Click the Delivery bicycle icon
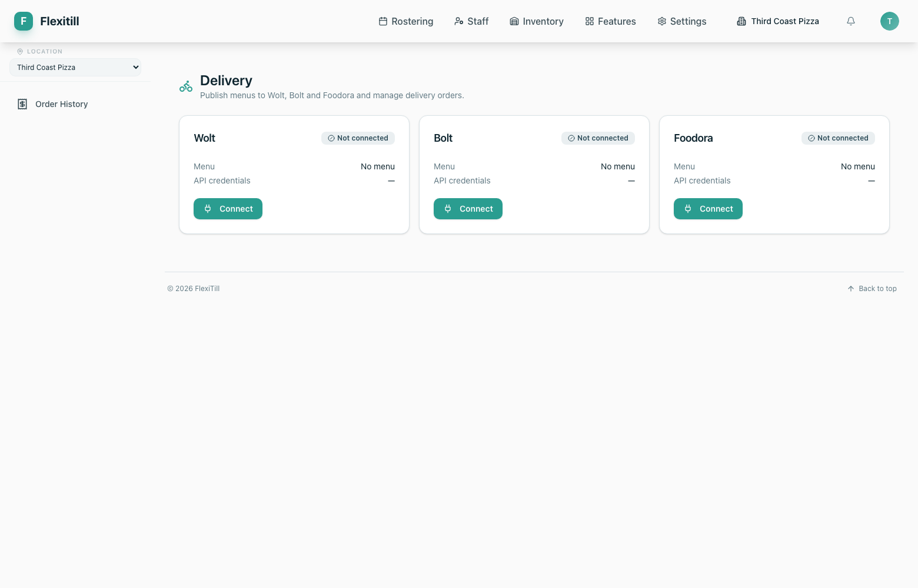The width and height of the screenshot is (918, 588). (186, 86)
